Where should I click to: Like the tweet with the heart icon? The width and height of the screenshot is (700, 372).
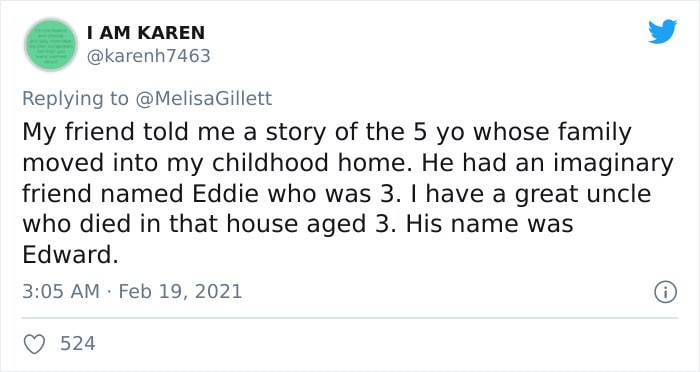coord(34,344)
